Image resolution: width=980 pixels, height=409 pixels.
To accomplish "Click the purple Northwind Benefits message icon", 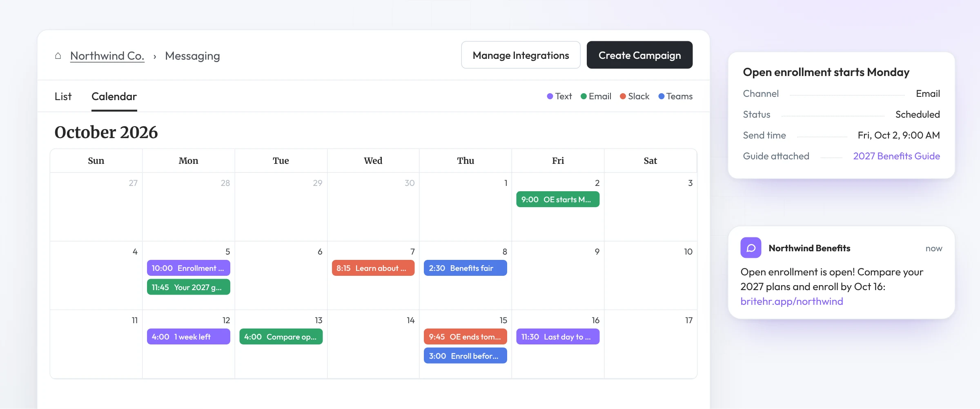I will coord(751,248).
